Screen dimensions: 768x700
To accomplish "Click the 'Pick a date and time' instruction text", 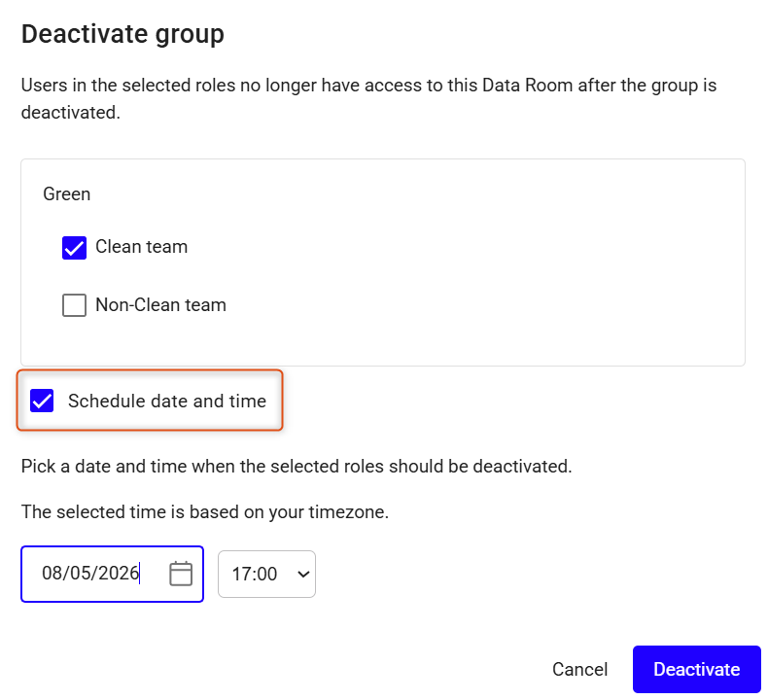I will [x=297, y=466].
